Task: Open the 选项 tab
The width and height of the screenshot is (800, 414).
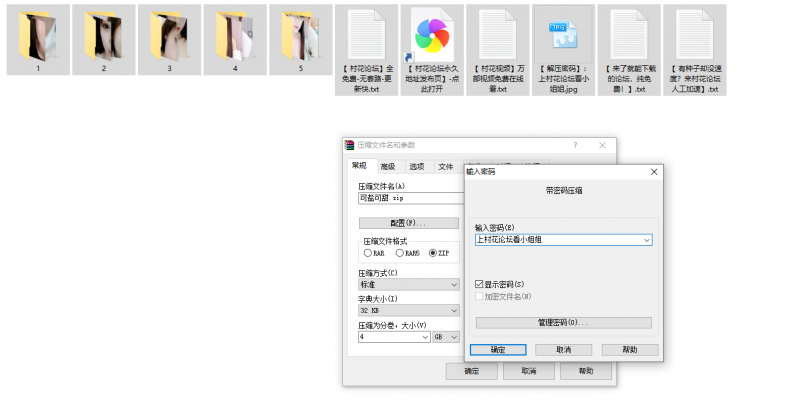Action: click(x=416, y=167)
